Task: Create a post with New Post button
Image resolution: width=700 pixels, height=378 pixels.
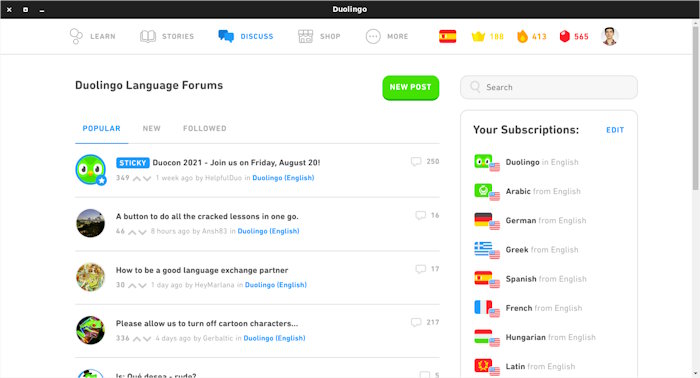Action: click(x=411, y=87)
